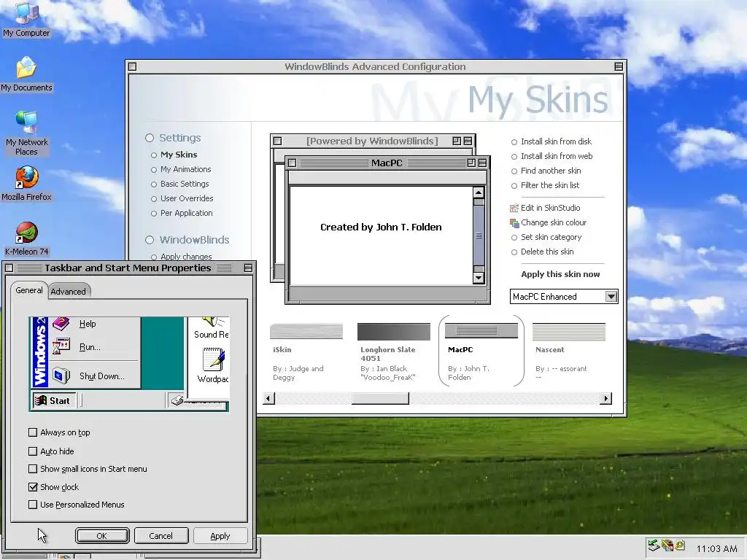747x560 pixels.
Task: Click Set skin category option
Action: pos(546,238)
